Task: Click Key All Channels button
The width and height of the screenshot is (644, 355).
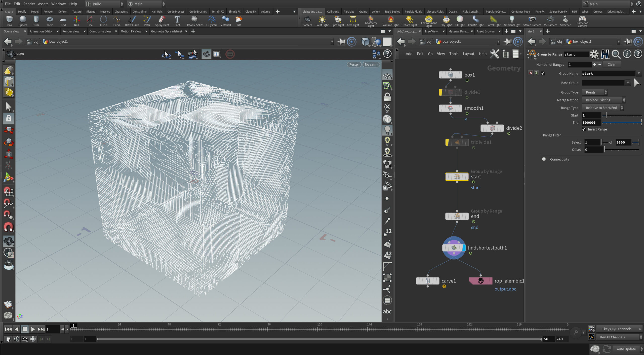Action: [612, 337]
